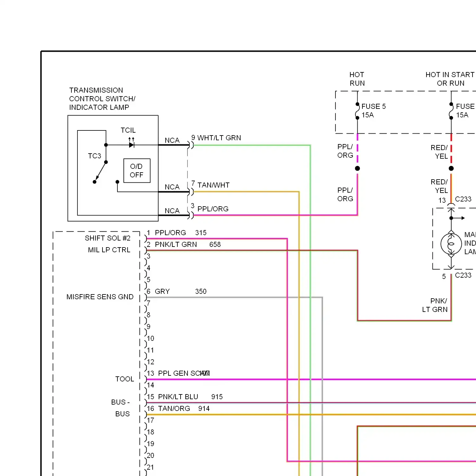Click the TCIL label
This screenshot has width=476, height=476.
tap(128, 130)
